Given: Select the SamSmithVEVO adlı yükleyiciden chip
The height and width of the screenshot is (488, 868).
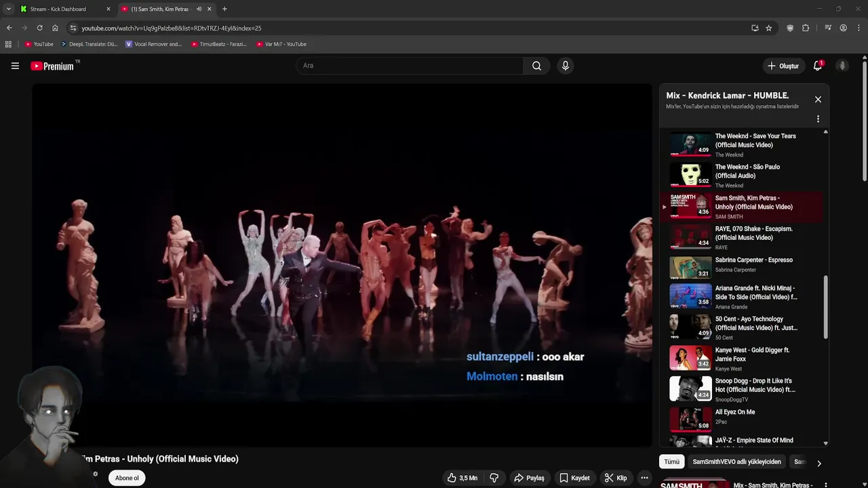Looking at the screenshot, I should pos(736,462).
